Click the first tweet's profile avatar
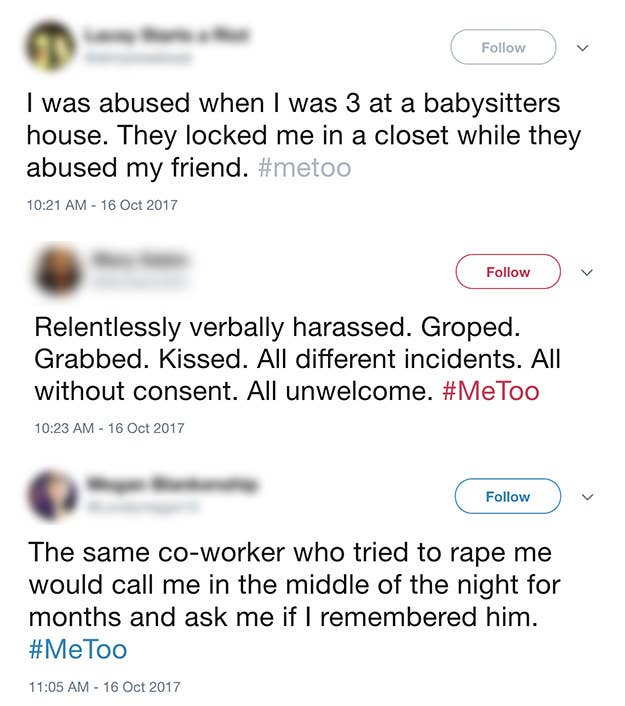The image size is (625, 706). pyautogui.click(x=50, y=46)
